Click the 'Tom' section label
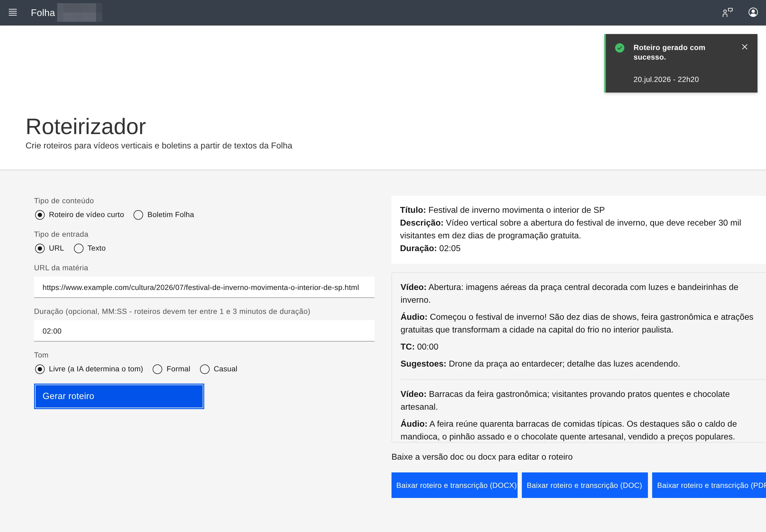 [41, 355]
